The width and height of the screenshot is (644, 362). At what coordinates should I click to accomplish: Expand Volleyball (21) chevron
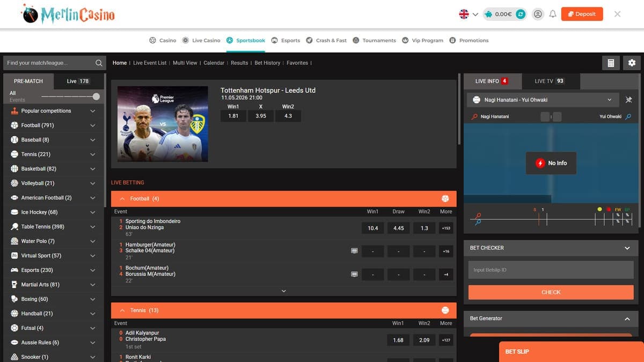(x=93, y=183)
